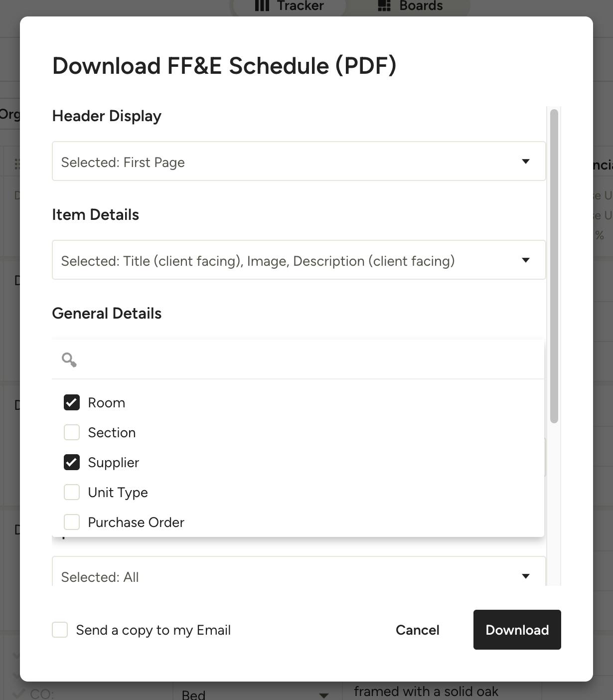Tick the Unit Type checkbox

pos(72,492)
